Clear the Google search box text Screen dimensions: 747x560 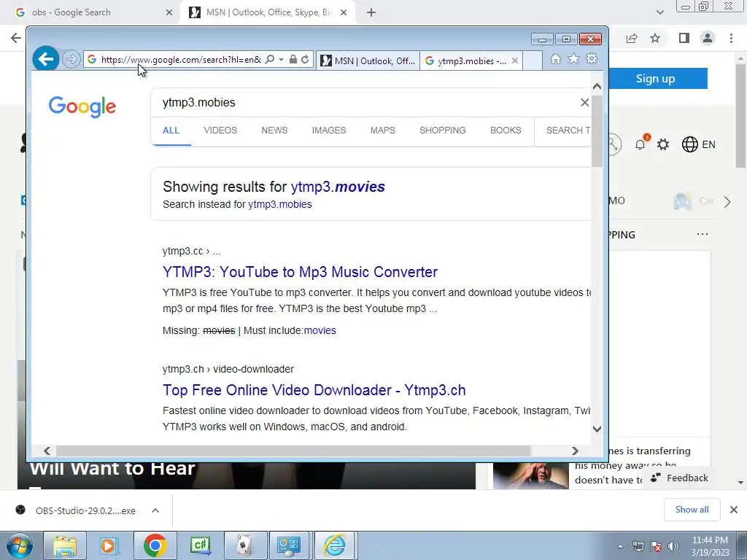584,102
